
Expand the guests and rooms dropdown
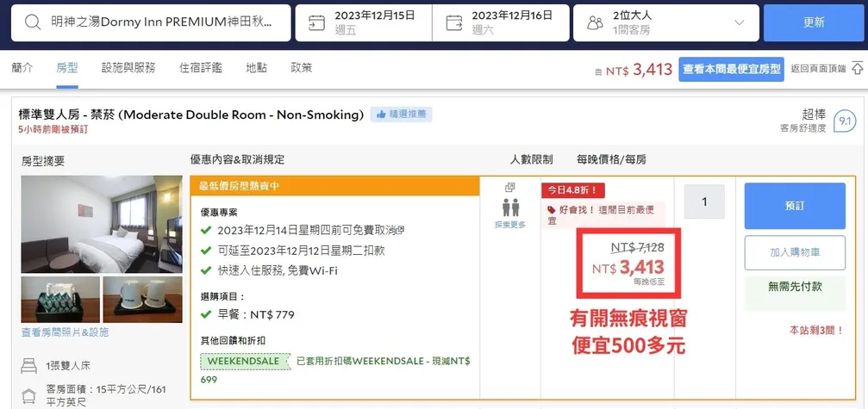[x=739, y=23]
